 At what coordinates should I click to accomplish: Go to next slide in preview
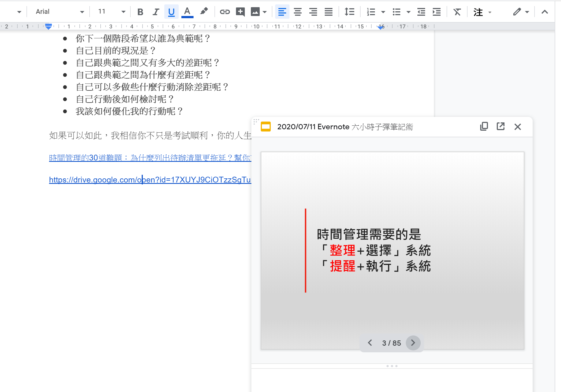click(x=413, y=343)
